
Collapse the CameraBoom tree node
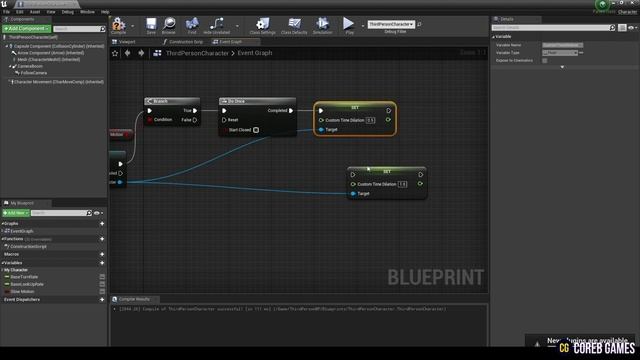pyautogui.click(x=10, y=66)
